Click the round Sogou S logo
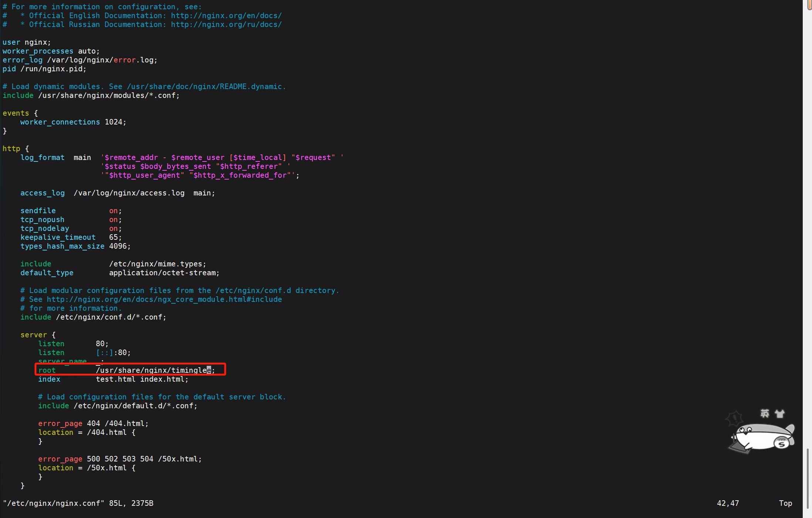Image resolution: width=812 pixels, height=518 pixels. [x=782, y=443]
